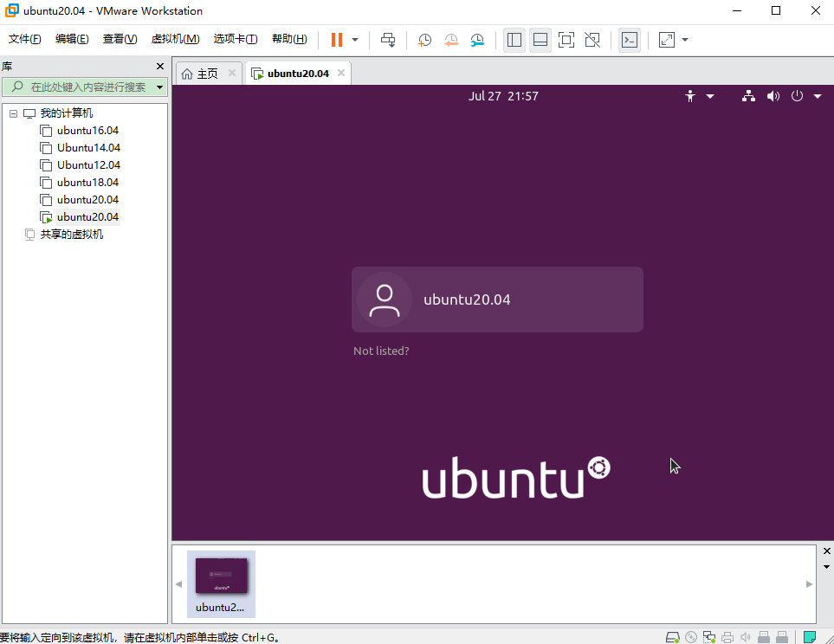Select the ubuntu16.04 virtual machine
This screenshot has width=834, height=644.
[x=87, y=131]
